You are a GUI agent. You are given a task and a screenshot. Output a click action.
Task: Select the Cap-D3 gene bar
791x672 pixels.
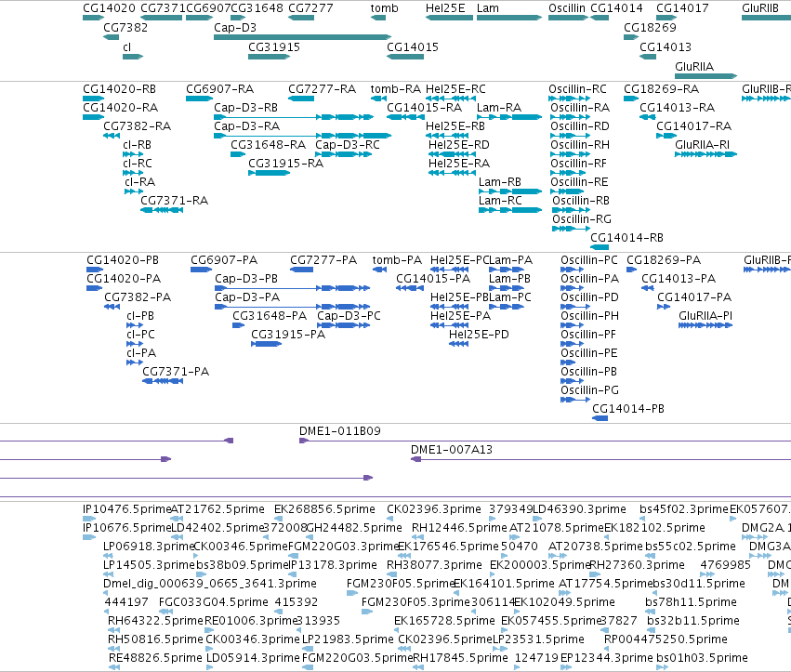[302, 37]
